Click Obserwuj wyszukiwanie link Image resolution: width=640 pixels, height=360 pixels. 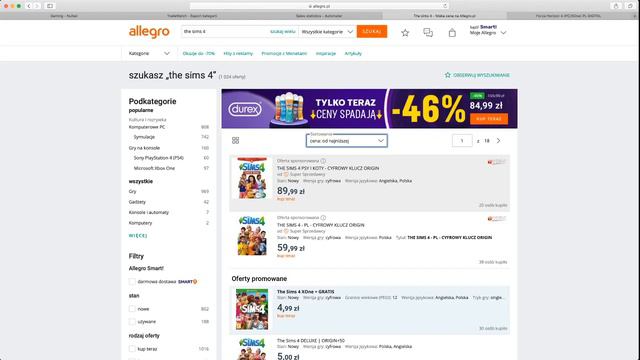tap(481, 75)
